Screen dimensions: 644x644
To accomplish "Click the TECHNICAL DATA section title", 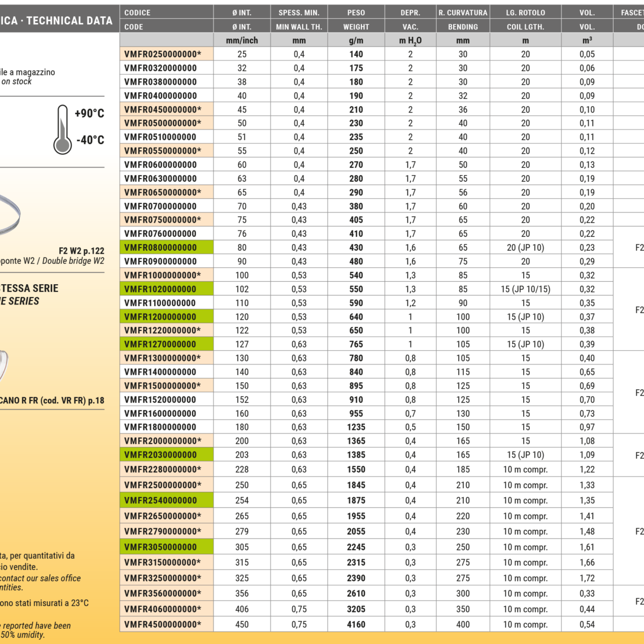I will point(69,21).
